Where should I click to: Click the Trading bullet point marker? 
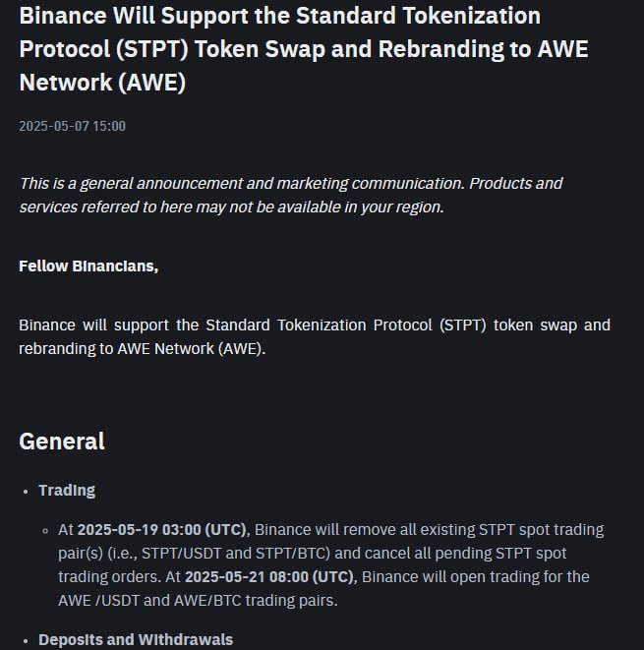pyautogui.click(x=26, y=492)
